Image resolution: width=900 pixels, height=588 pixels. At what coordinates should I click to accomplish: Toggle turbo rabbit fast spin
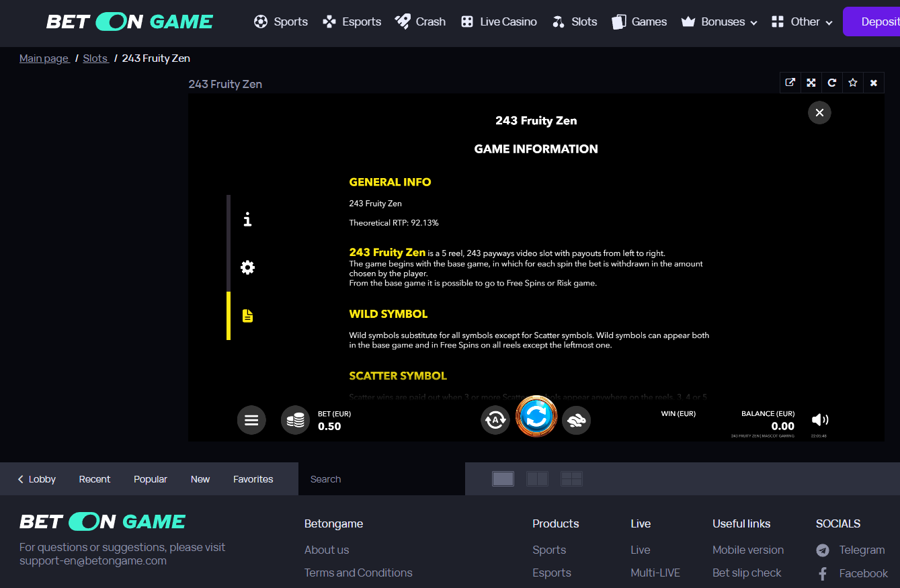coord(576,420)
